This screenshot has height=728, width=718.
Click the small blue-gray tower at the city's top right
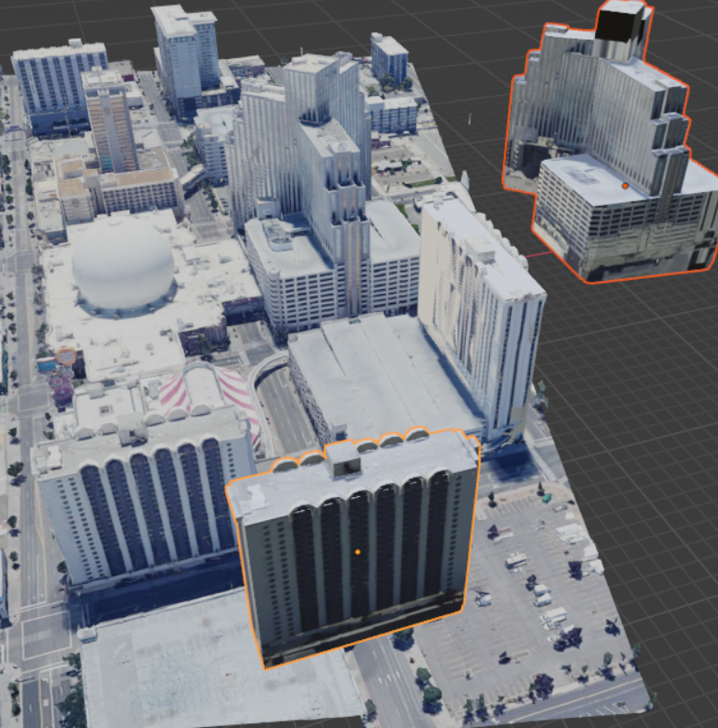point(389,58)
